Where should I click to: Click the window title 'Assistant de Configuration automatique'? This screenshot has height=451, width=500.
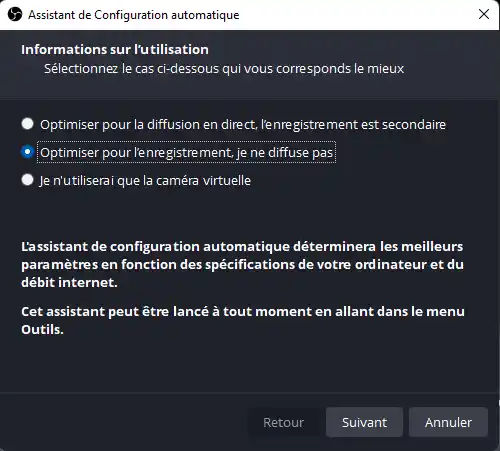click(x=134, y=15)
